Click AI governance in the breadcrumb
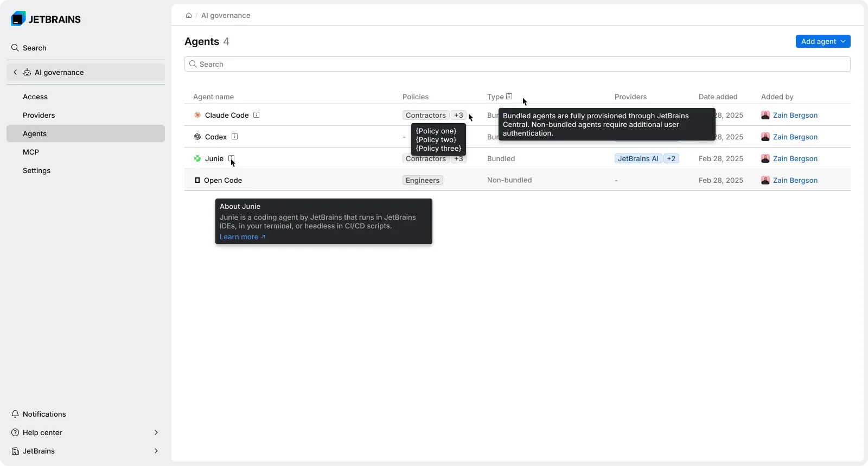868x466 pixels. (x=226, y=16)
